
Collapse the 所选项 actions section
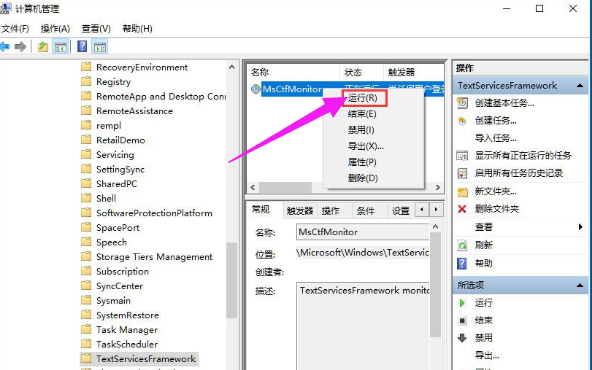pyautogui.click(x=580, y=285)
